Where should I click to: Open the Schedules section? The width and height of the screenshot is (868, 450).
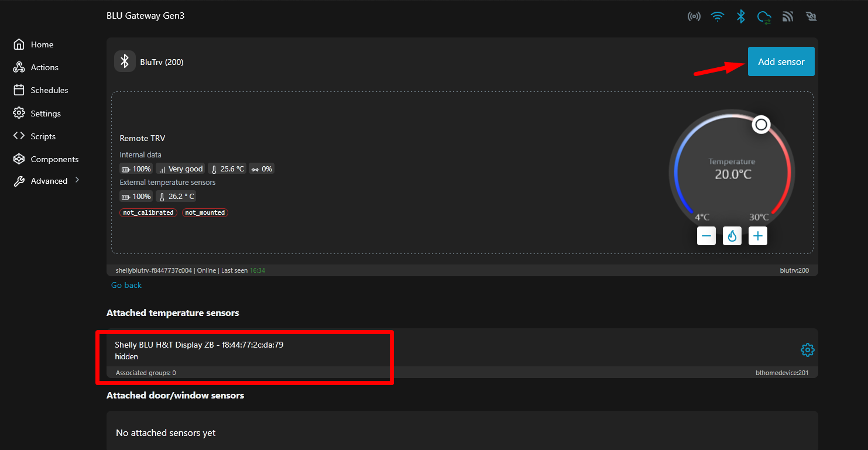40,90
